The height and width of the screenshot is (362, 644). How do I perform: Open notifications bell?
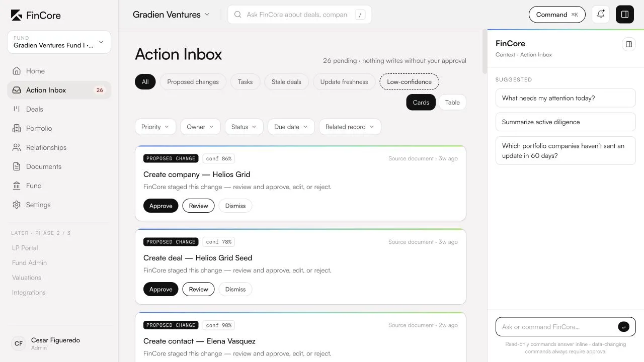(x=601, y=15)
